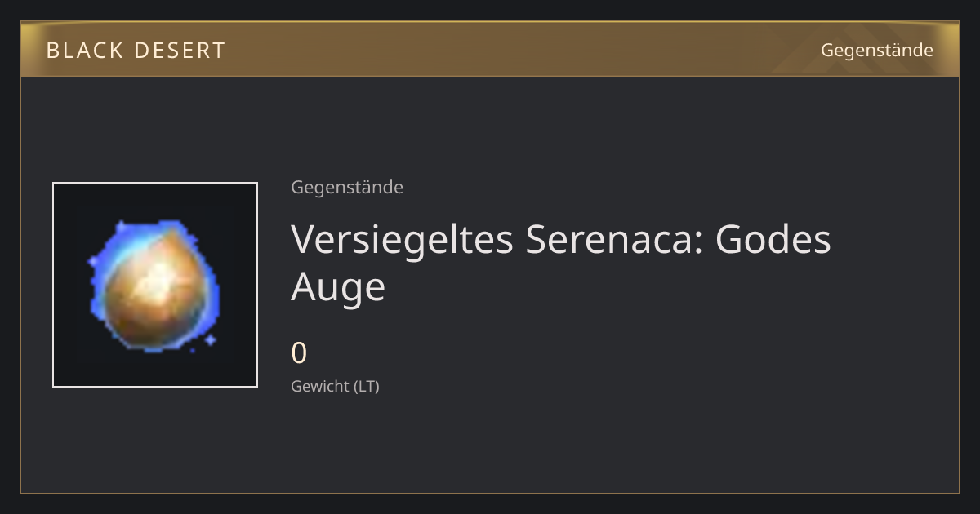Click the weight value 0

299,353
